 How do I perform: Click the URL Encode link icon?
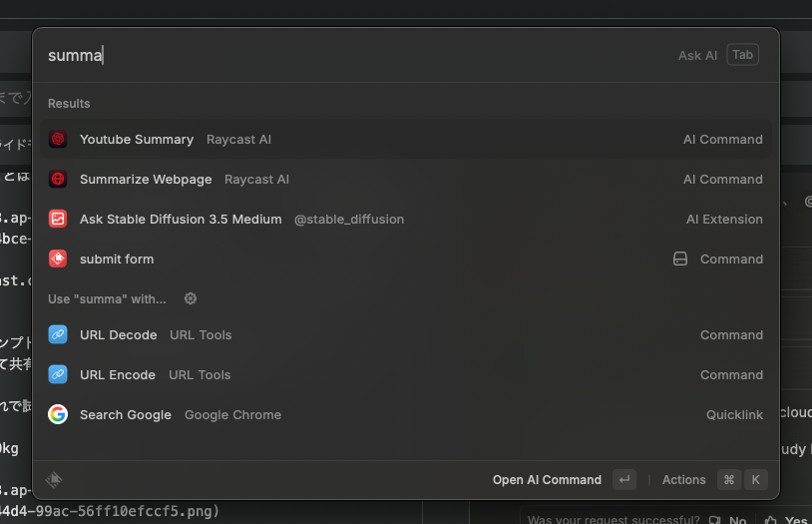coord(58,374)
